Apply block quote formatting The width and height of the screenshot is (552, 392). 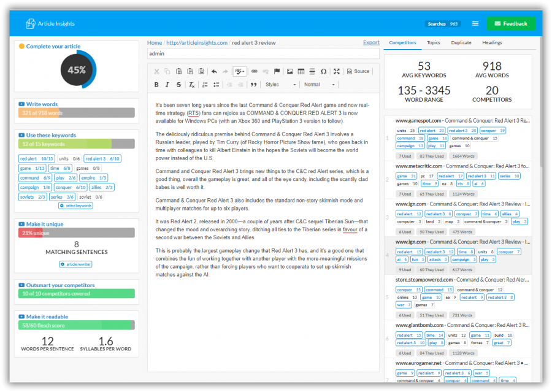pos(253,85)
